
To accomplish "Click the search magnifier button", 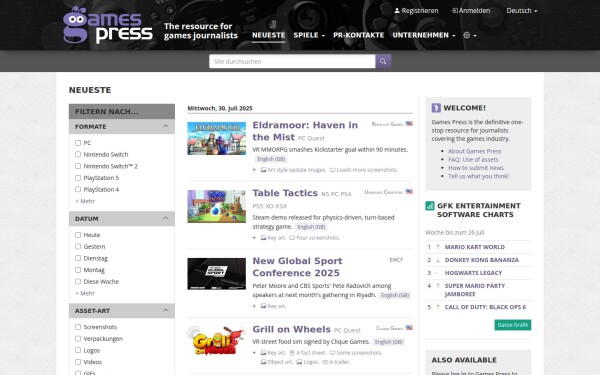I will coord(383,61).
